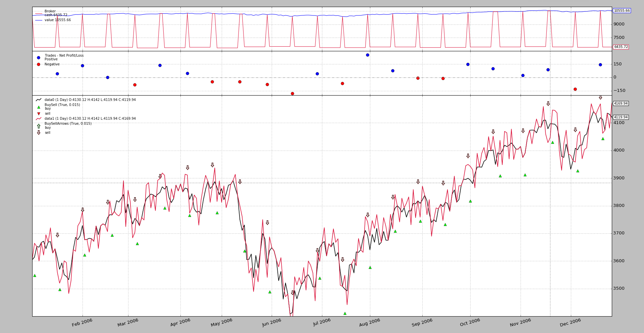Click the Jun 2006 x-axis label
The width and height of the screenshot is (644, 333).
click(x=271, y=323)
